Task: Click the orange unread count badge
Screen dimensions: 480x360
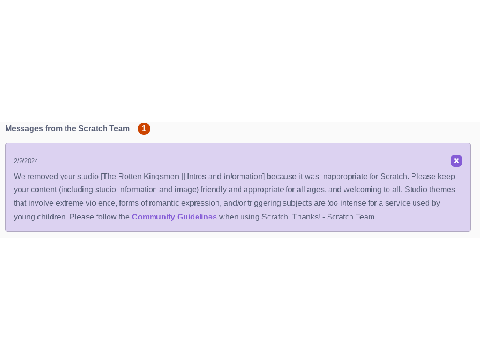Action: click(144, 129)
